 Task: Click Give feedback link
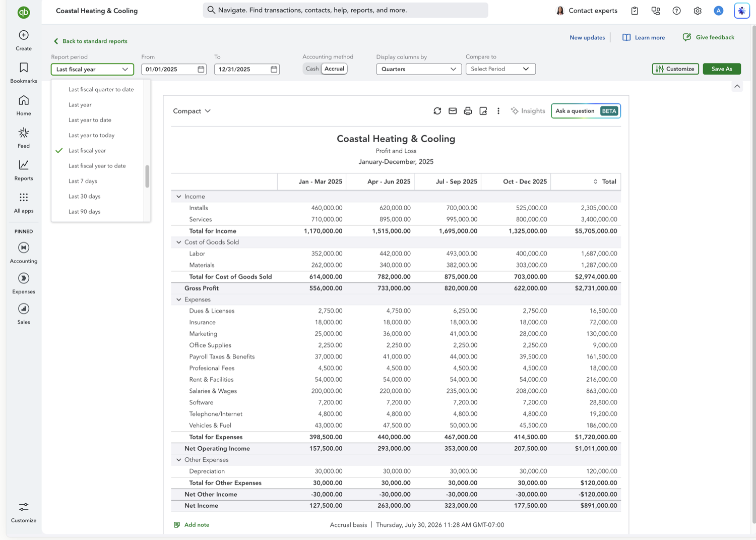[709, 37]
